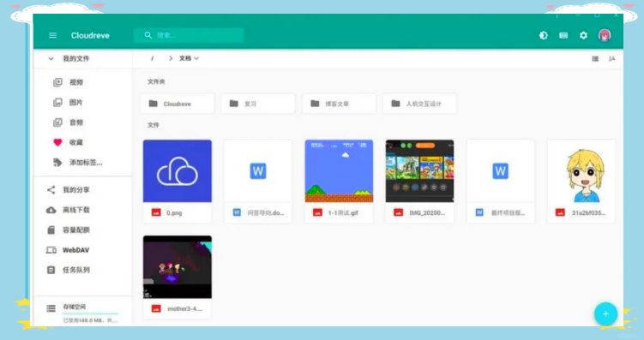Screen dimensions: 644x340
Task: Open the Cloudreve folder
Action: click(x=178, y=104)
